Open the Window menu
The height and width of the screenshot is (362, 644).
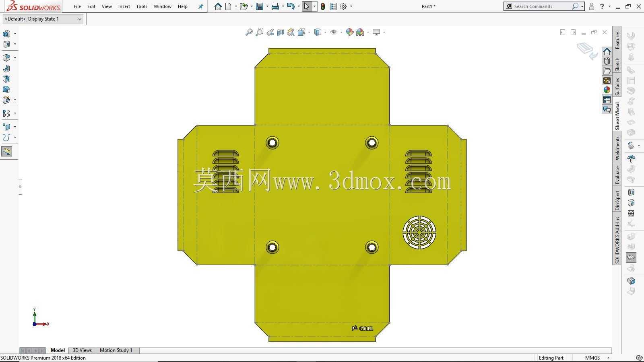[163, 6]
